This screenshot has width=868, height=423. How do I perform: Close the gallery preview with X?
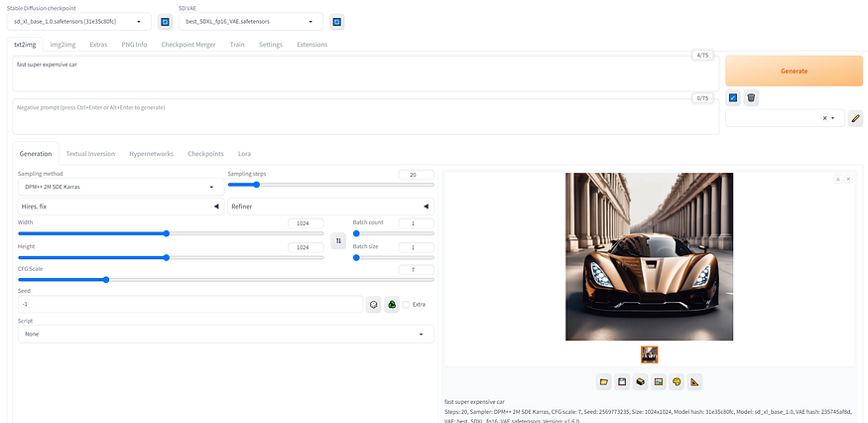848,179
